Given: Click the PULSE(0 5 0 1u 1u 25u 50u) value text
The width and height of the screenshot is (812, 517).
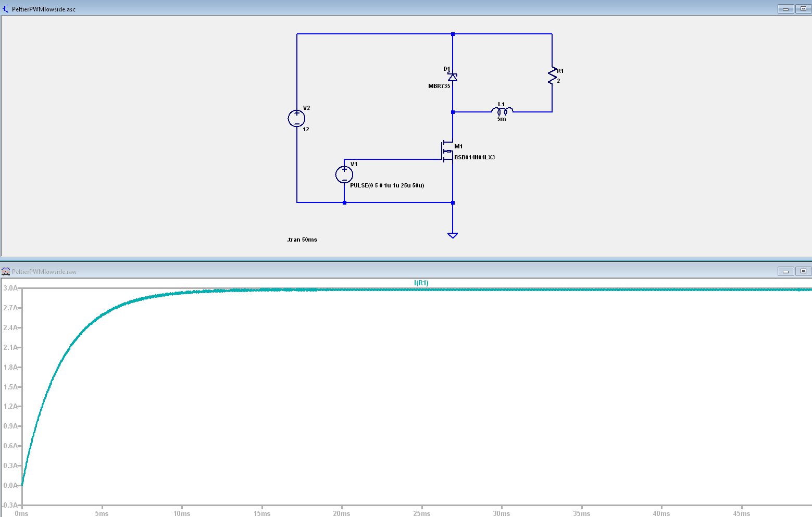Looking at the screenshot, I should click(387, 185).
